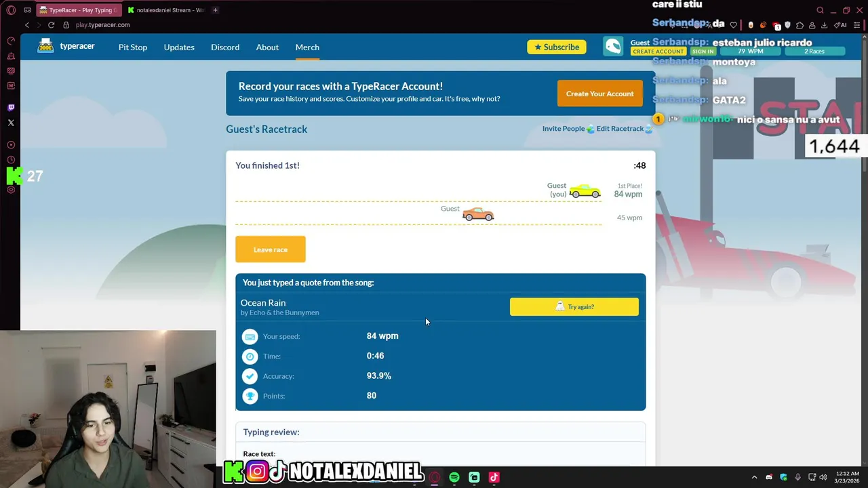The height and width of the screenshot is (488, 868).
Task: Open the Merch menu item
Action: point(307,47)
